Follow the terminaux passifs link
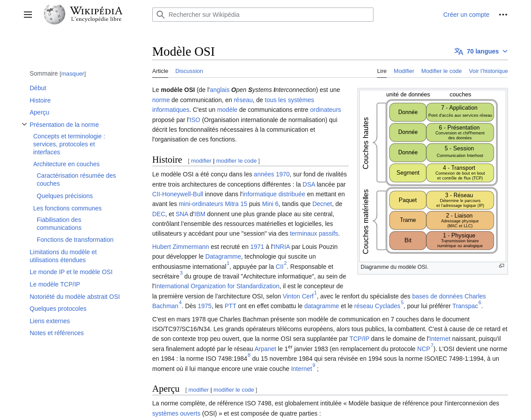The height and width of the screenshot is (420, 531). [314, 233]
